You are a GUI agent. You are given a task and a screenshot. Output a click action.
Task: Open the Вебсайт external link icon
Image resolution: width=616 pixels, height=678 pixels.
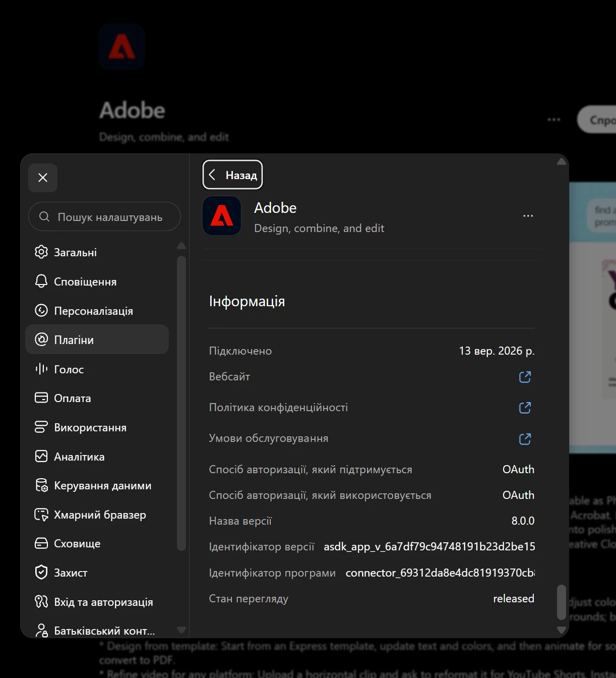point(525,377)
